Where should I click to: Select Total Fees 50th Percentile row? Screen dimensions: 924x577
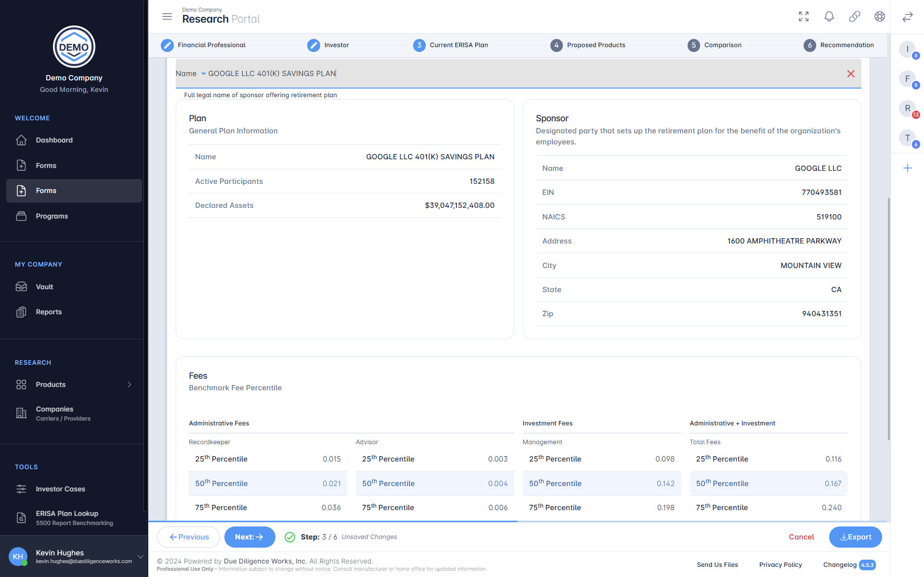click(x=768, y=483)
